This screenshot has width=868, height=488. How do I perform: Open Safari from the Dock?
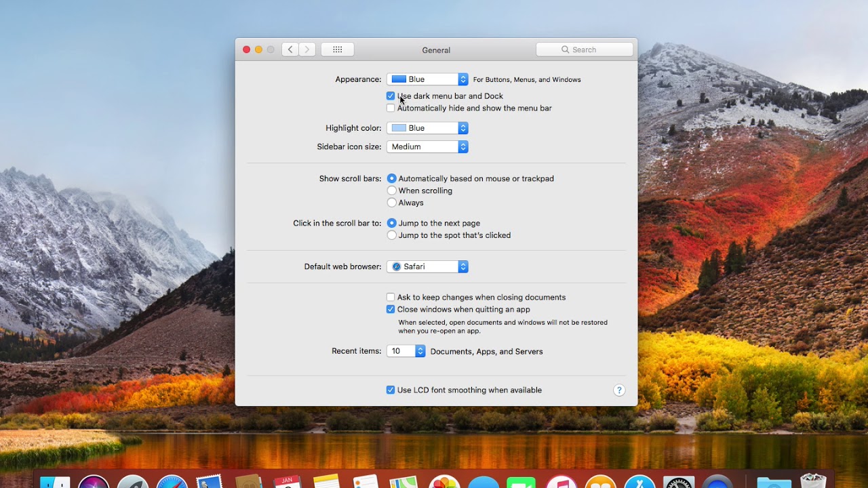[x=172, y=482]
